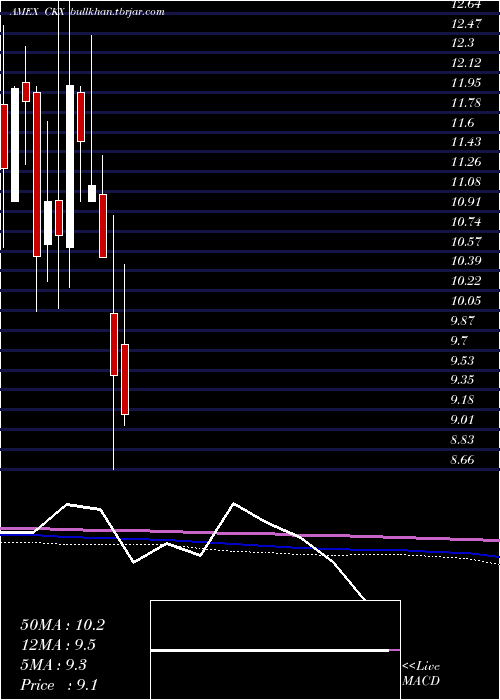Click the '5MA : 9.3' readout
The image size is (500, 700).
(x=54, y=665)
